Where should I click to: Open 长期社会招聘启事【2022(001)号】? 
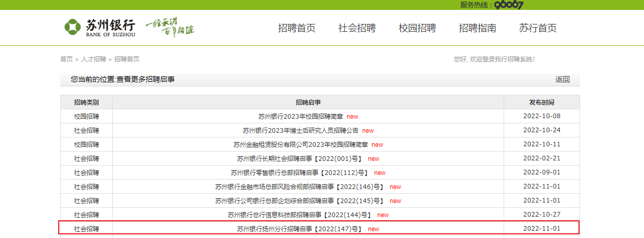300,158
